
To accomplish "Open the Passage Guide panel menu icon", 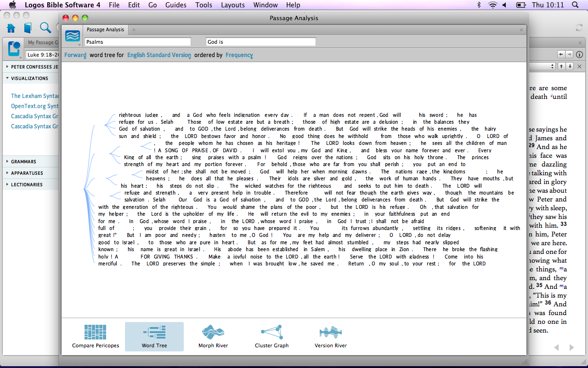I will pyautogui.click(x=14, y=48).
